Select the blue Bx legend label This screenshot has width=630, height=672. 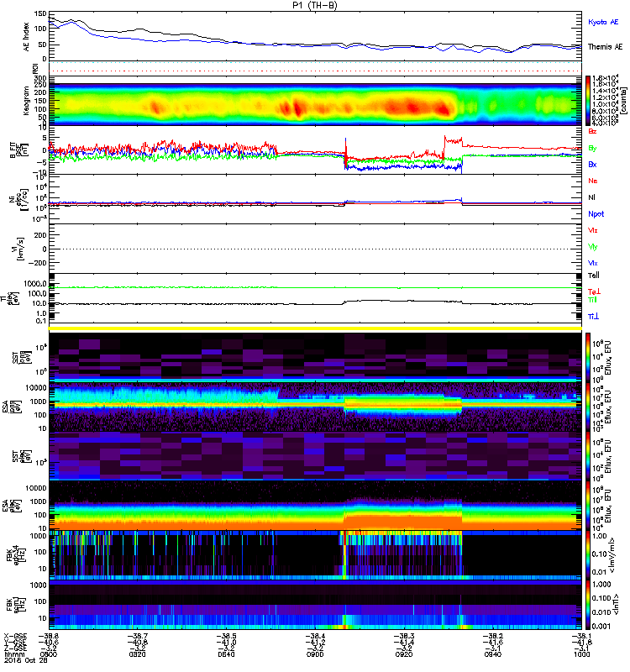[x=592, y=164]
